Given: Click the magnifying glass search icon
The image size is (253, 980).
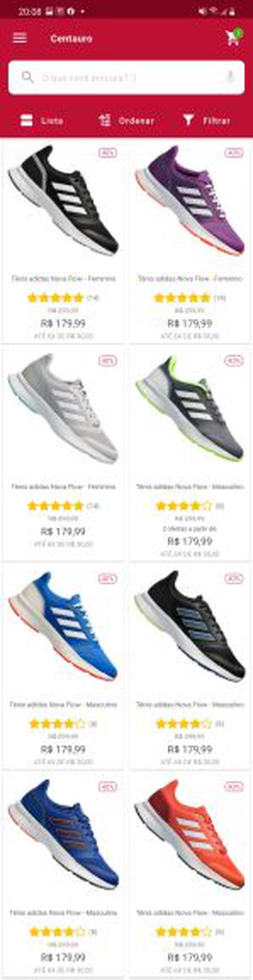Looking at the screenshot, I should (x=27, y=77).
